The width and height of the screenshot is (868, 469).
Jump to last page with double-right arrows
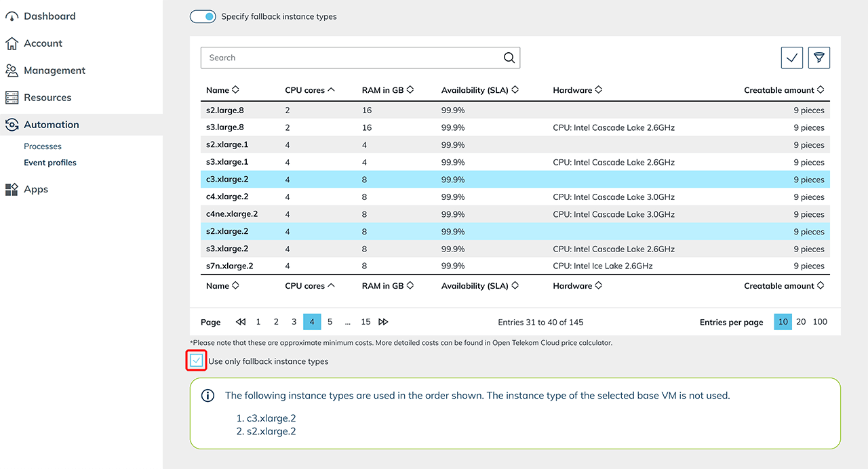383,322
